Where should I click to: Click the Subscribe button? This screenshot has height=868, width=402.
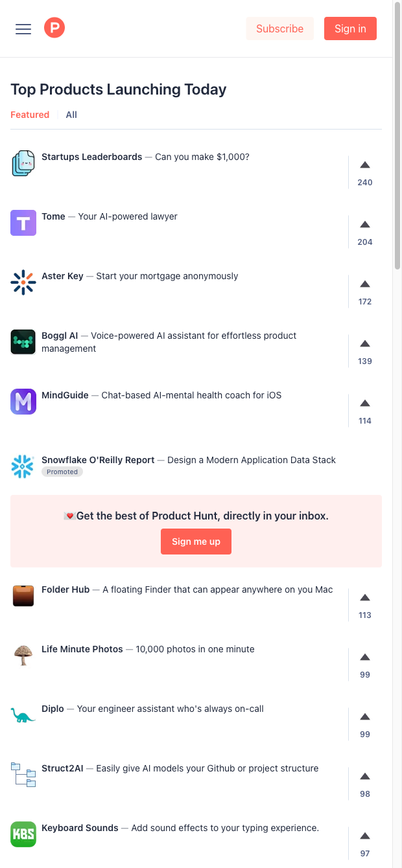click(x=279, y=29)
